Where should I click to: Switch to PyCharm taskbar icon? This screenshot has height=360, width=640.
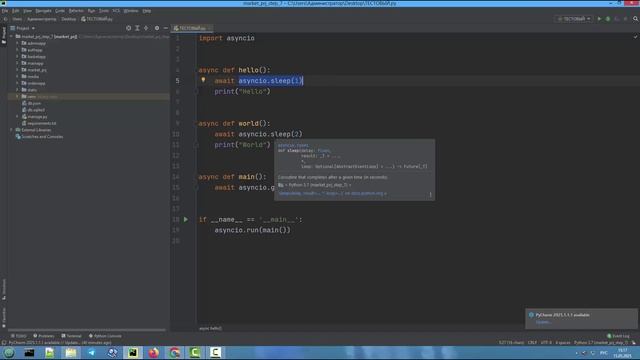[x=133, y=353]
